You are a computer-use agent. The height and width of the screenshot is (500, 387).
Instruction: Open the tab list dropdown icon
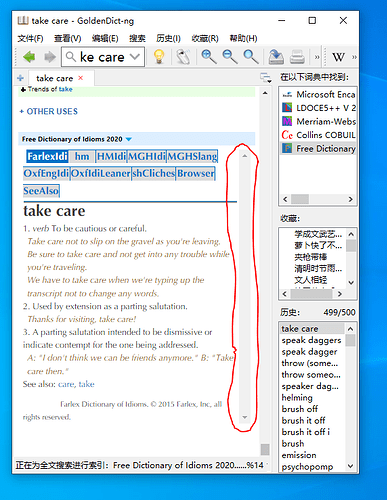pyautogui.click(x=266, y=78)
